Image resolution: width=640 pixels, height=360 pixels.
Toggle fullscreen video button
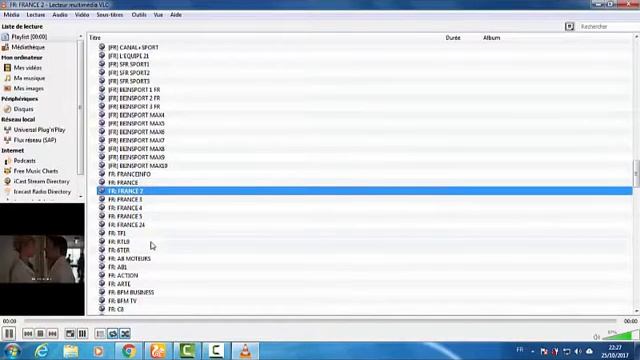(x=70, y=334)
